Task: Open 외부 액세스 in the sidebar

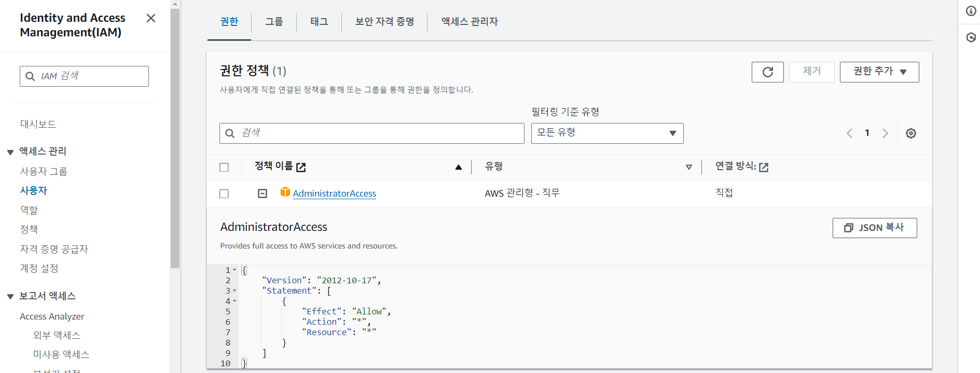Action: (x=57, y=335)
